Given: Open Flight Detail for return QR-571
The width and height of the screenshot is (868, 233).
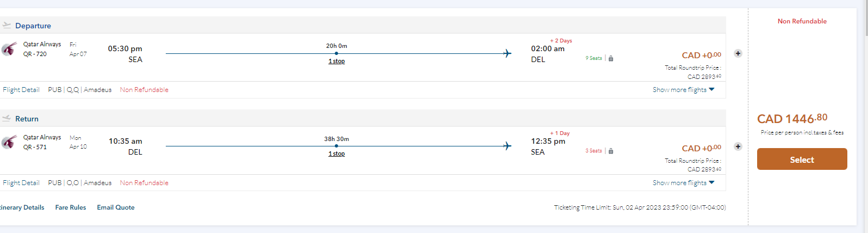Looking at the screenshot, I should click(x=21, y=183).
